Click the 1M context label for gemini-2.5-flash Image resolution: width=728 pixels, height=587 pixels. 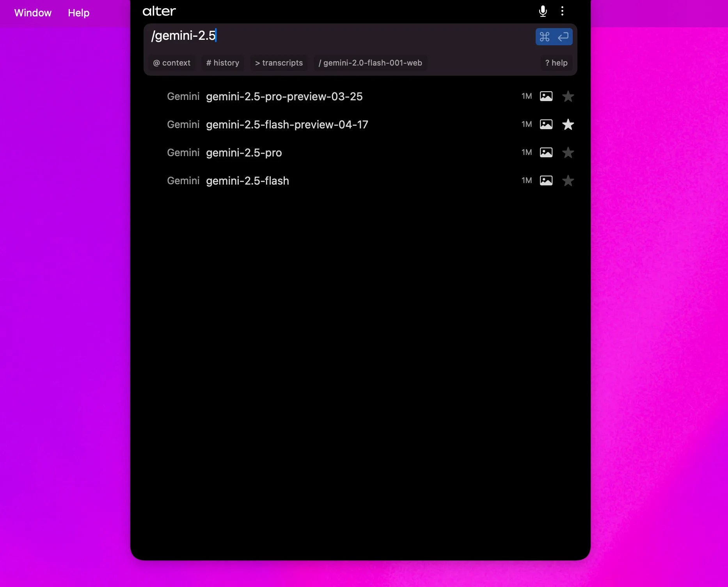click(527, 180)
